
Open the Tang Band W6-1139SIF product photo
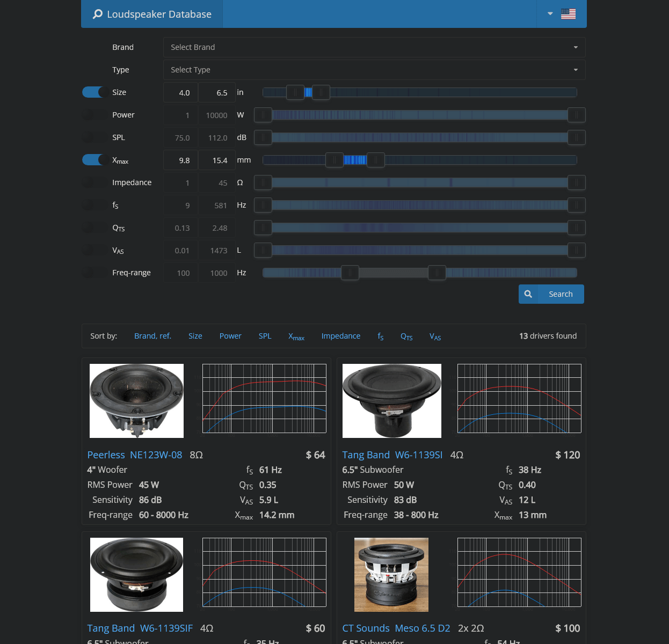coord(136,575)
